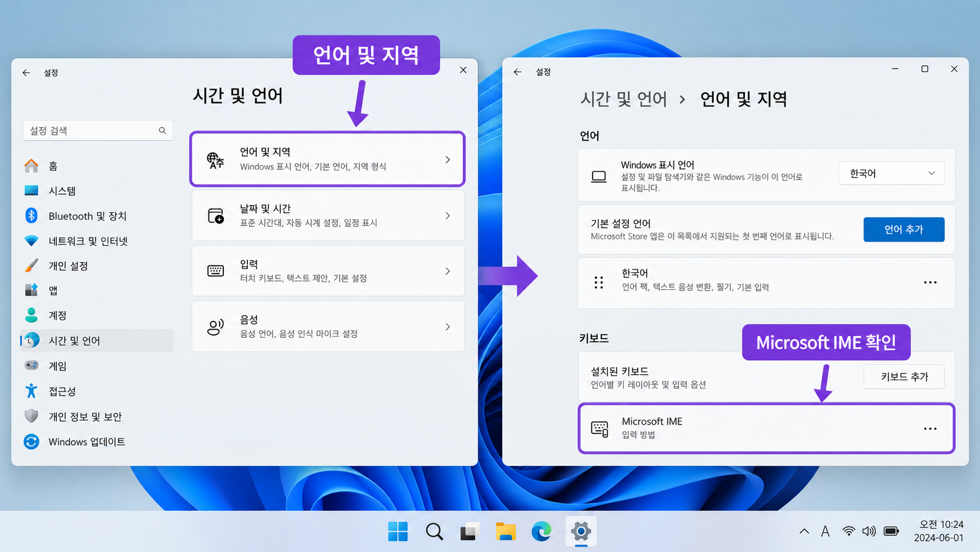Click Microsoft IME keyboard icon
The image size is (980, 552).
click(x=600, y=429)
